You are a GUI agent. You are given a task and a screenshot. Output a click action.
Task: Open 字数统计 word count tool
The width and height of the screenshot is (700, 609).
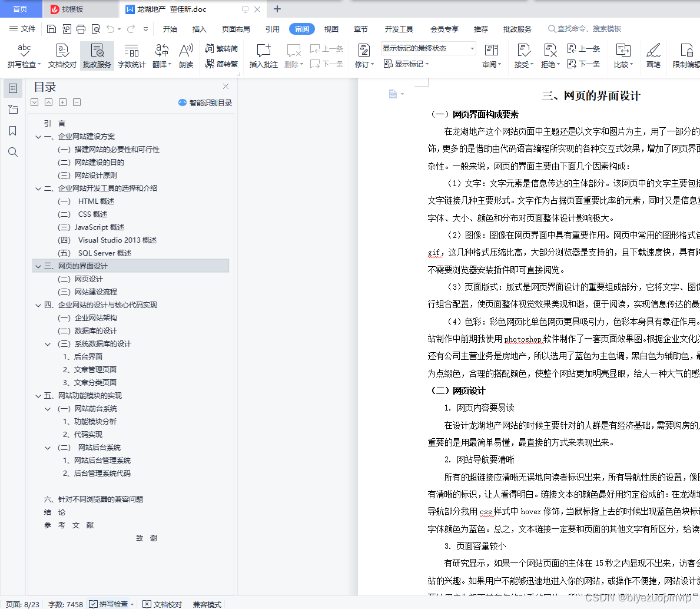click(x=131, y=56)
